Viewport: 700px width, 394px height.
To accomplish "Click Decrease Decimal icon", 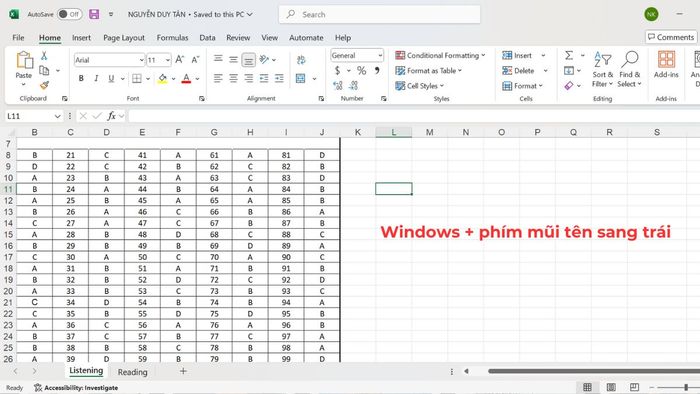I will [x=354, y=85].
